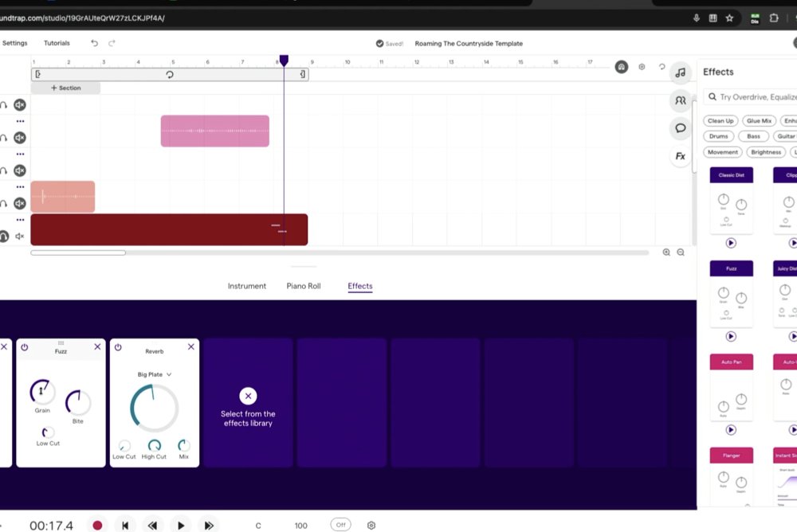Play the project from the transport bar
This screenshot has height=532, width=797.
tap(180, 526)
